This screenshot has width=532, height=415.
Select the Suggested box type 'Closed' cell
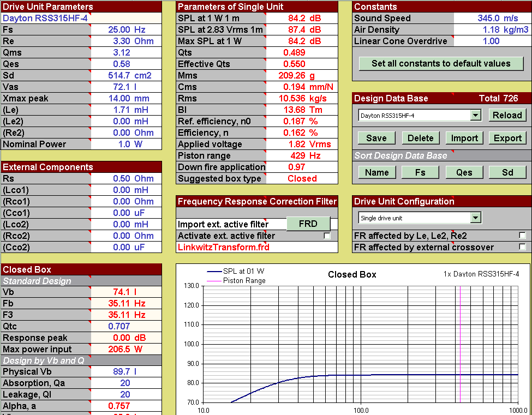[302, 178]
